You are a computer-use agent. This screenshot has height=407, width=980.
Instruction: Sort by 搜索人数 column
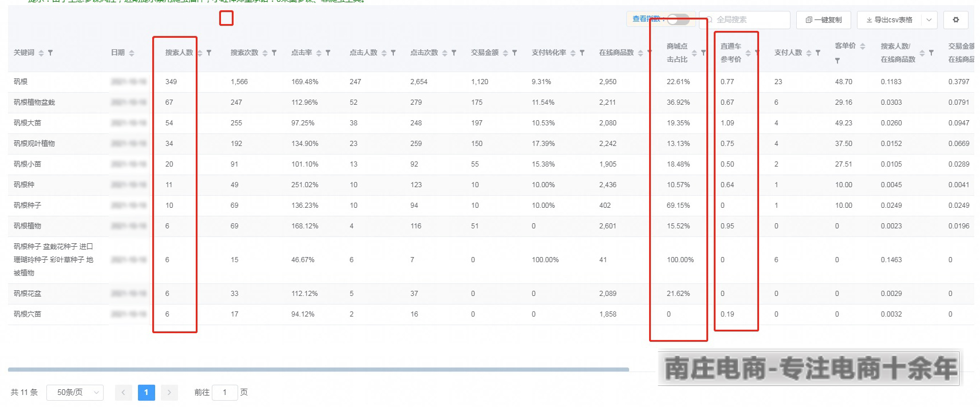pyautogui.click(x=200, y=53)
